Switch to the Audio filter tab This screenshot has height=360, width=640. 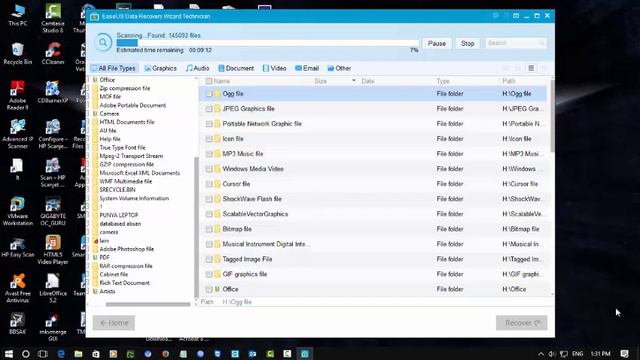tap(198, 68)
